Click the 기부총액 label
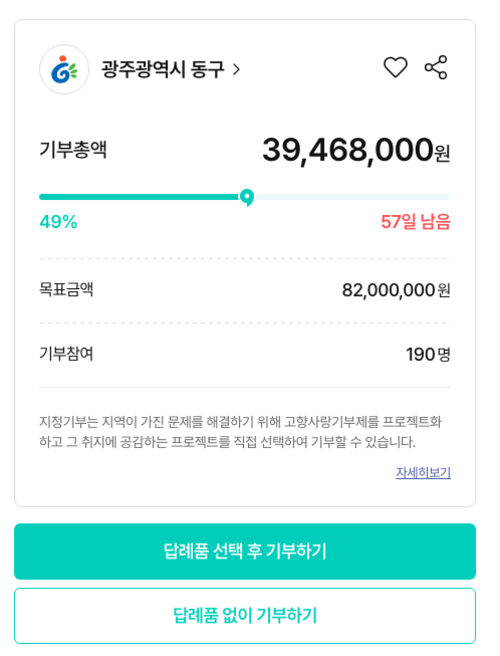500x656 pixels. [73, 150]
